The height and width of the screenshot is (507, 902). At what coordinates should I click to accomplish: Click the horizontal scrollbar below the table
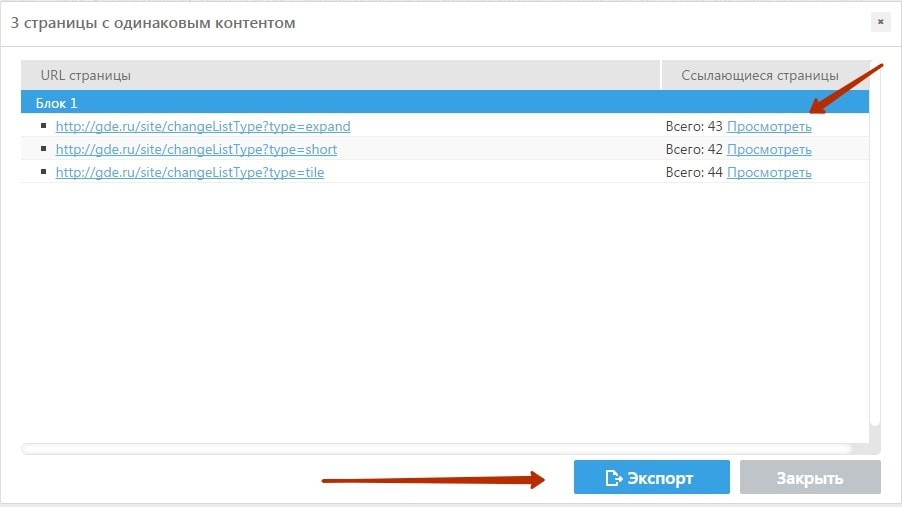coord(436,449)
